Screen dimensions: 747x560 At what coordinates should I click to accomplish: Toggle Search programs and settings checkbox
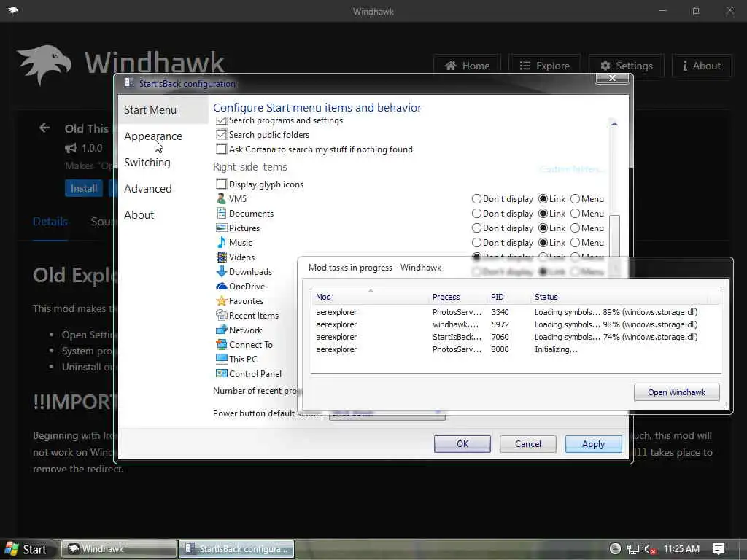(221, 120)
